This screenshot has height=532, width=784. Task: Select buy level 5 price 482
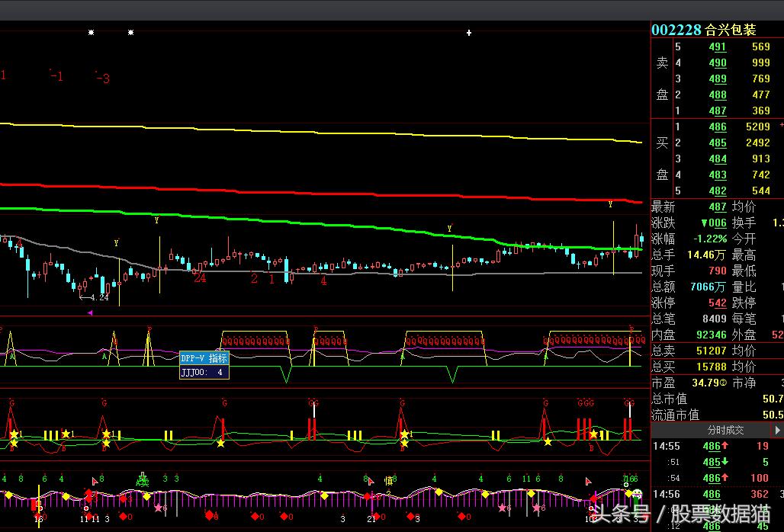[x=718, y=191]
